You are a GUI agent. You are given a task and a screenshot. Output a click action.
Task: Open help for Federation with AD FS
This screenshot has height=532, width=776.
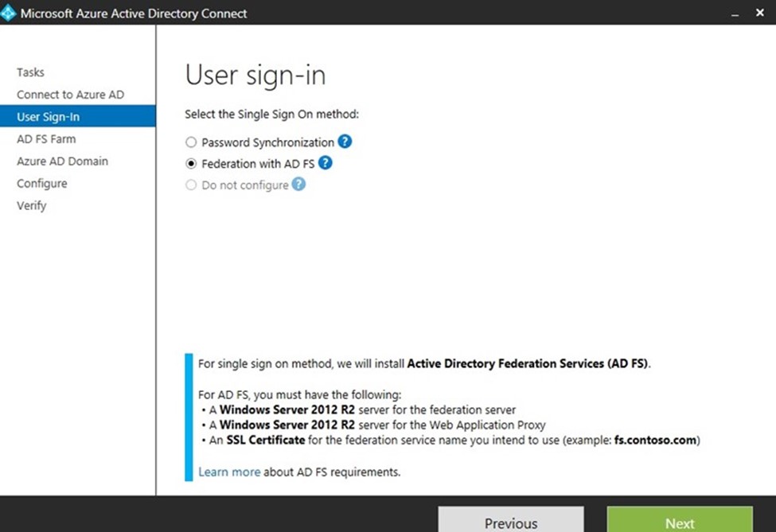coord(326,163)
